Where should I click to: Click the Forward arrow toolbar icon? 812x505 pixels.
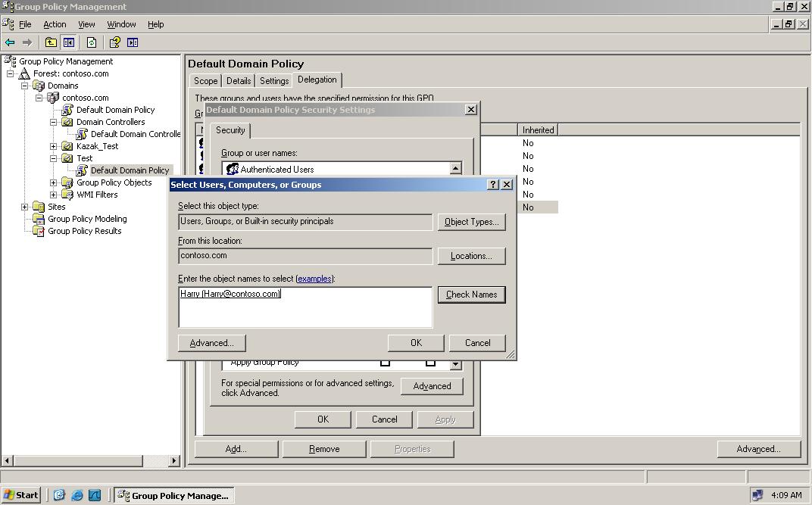[27, 42]
